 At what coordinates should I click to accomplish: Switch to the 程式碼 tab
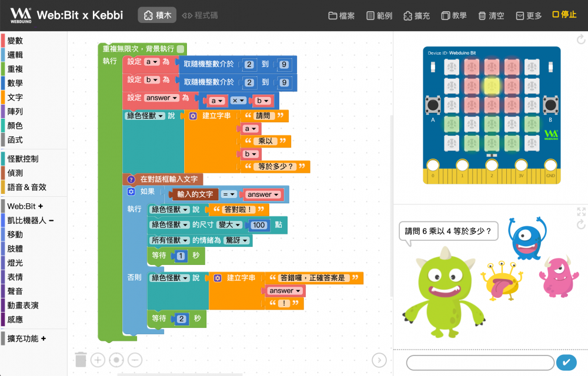click(200, 15)
